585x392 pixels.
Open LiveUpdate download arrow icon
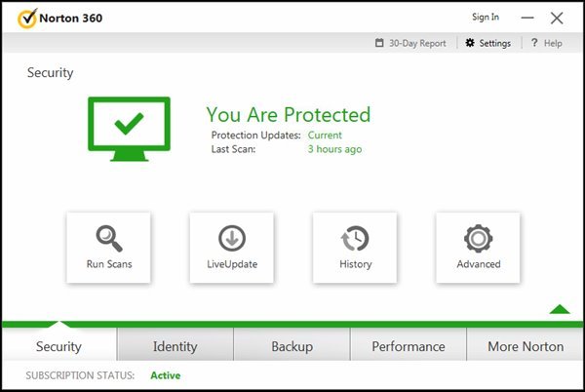(231, 237)
